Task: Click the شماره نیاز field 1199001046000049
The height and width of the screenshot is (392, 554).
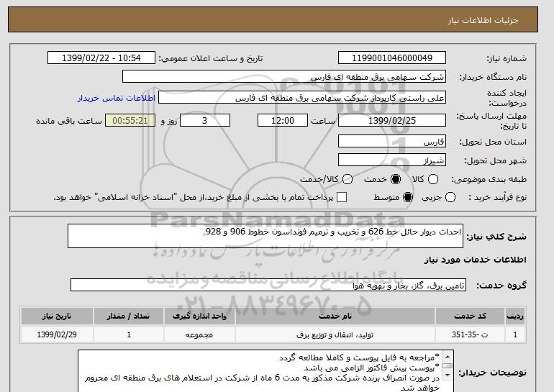Action: tap(392, 58)
